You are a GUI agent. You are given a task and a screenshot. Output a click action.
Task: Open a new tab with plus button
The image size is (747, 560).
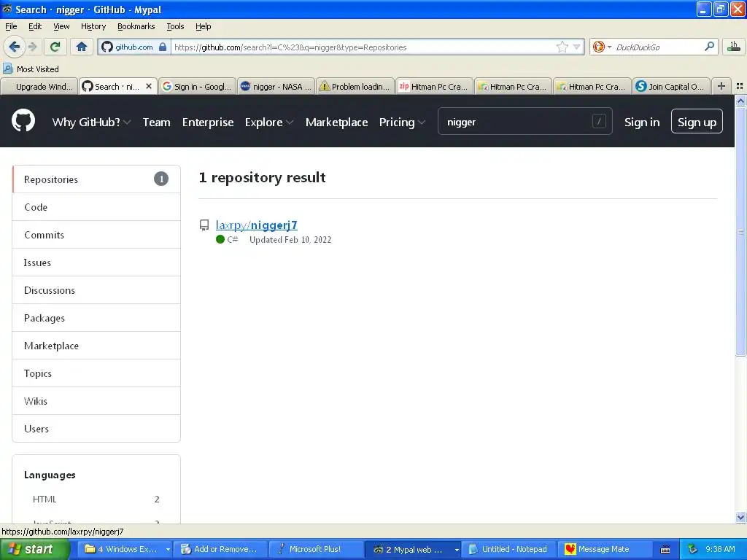point(721,86)
